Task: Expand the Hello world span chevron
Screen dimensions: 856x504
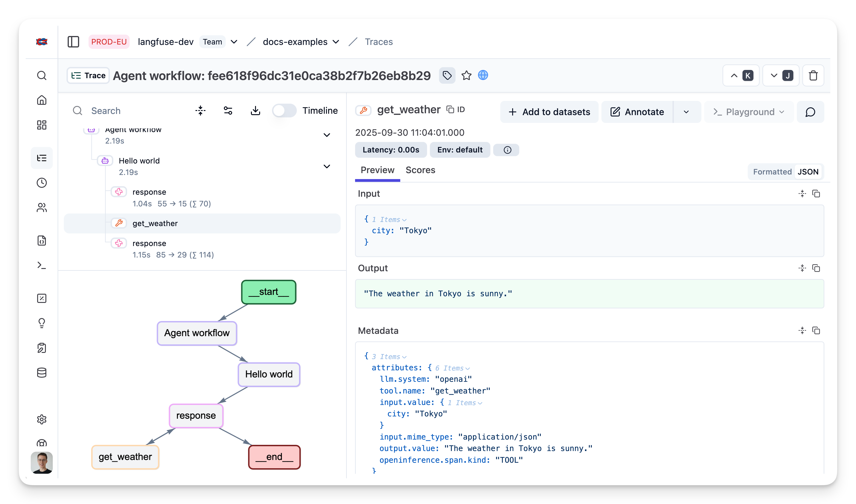Action: 326,166
